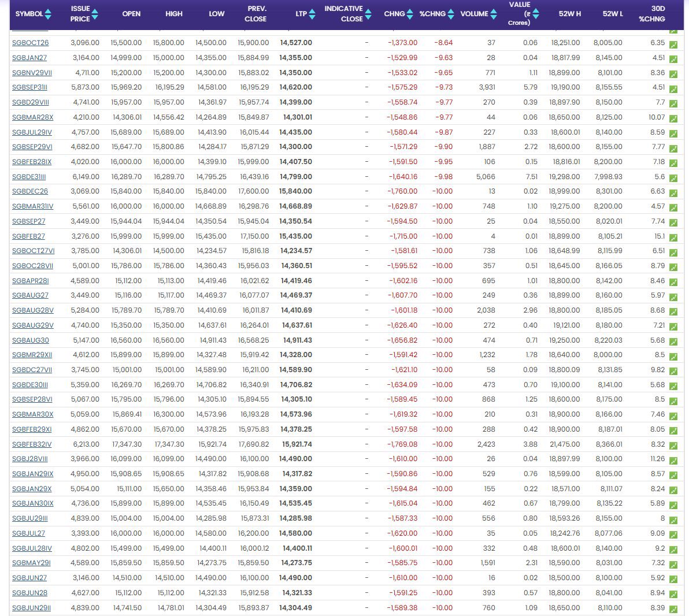Image resolution: width=689 pixels, height=616 pixels.
Task: Open the SGBNV29VII symbol link
Action: pos(32,72)
